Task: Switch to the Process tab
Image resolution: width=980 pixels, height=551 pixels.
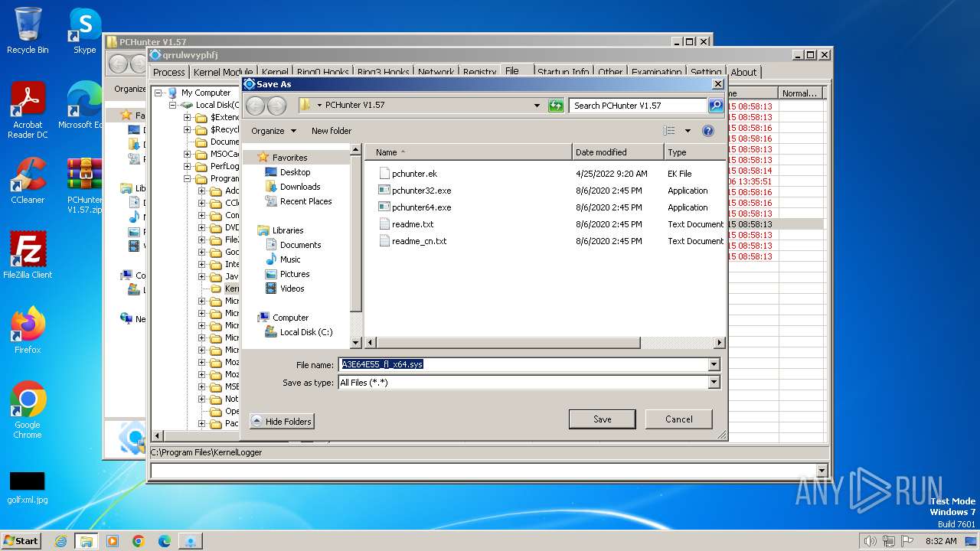Action: [168, 72]
